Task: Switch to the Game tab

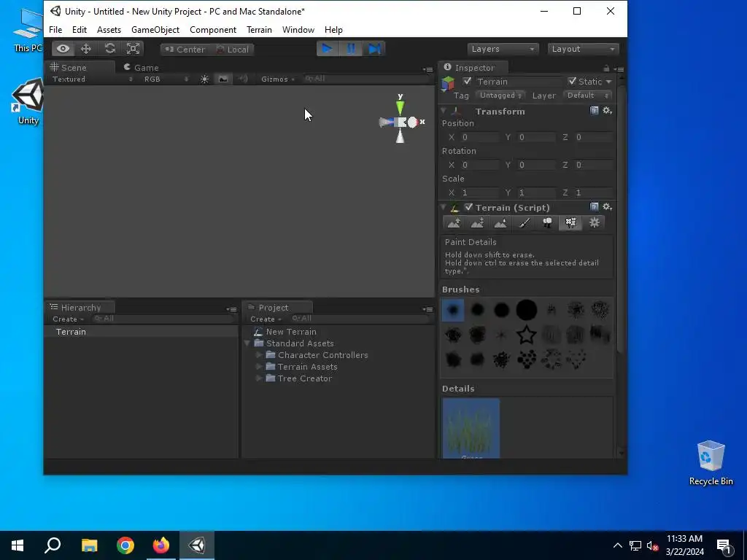Action: (x=141, y=68)
